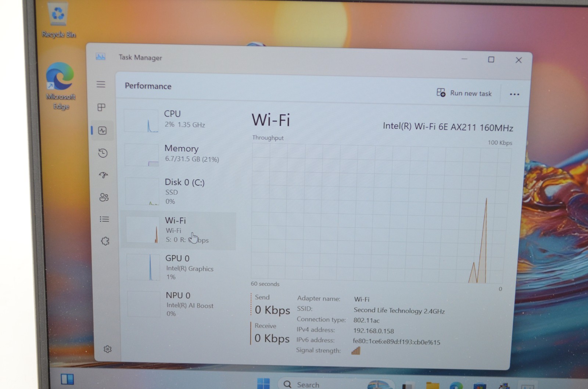Click the GPU 0 mini graph thumbnail
588x389 pixels.
(144, 267)
